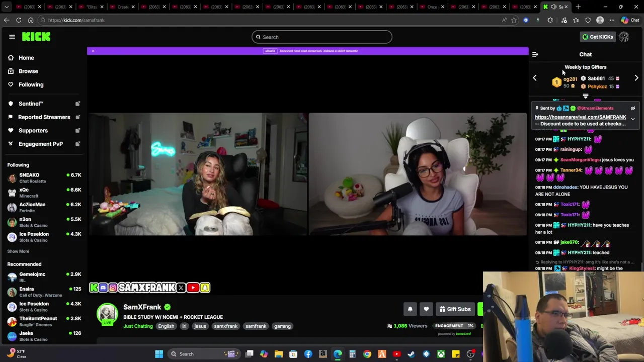
Task: Open Reported Streamers in the sidebar
Action: click(x=44, y=117)
